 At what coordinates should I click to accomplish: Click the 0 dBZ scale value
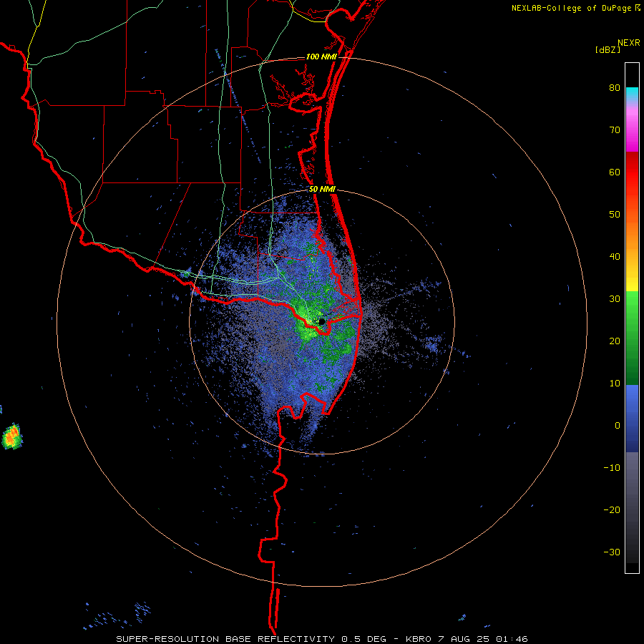pos(618,426)
